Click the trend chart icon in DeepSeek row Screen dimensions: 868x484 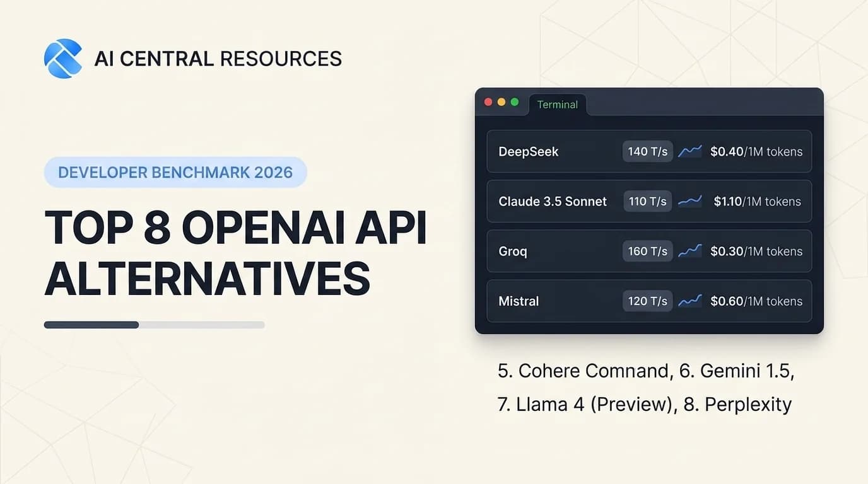click(690, 151)
